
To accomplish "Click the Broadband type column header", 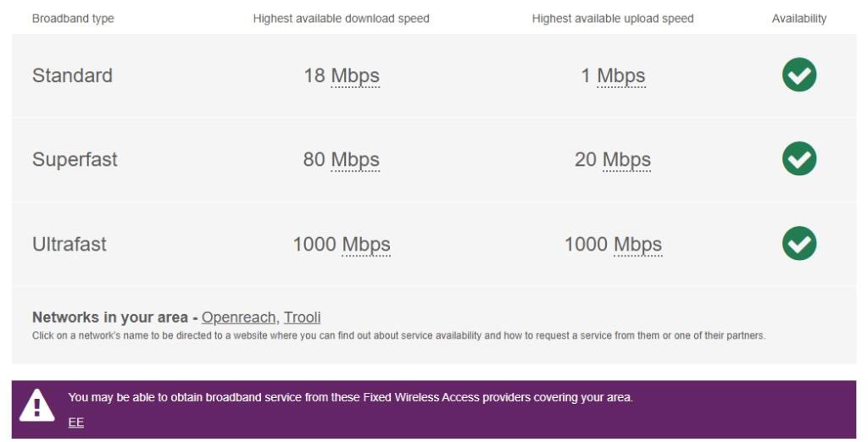I will point(73,19).
